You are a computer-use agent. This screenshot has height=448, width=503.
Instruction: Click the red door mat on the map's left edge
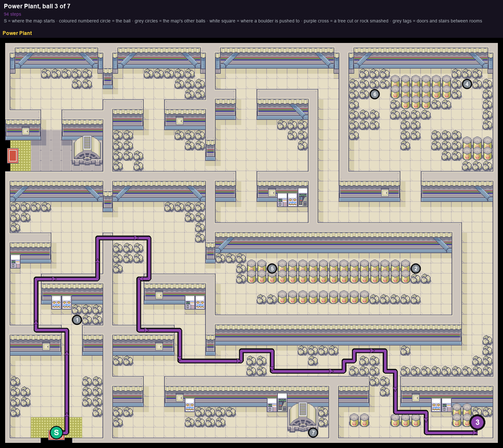tap(13, 156)
